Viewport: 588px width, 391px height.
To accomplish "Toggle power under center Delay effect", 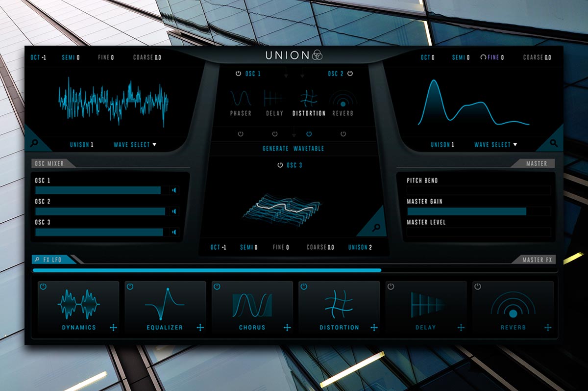I will (274, 134).
